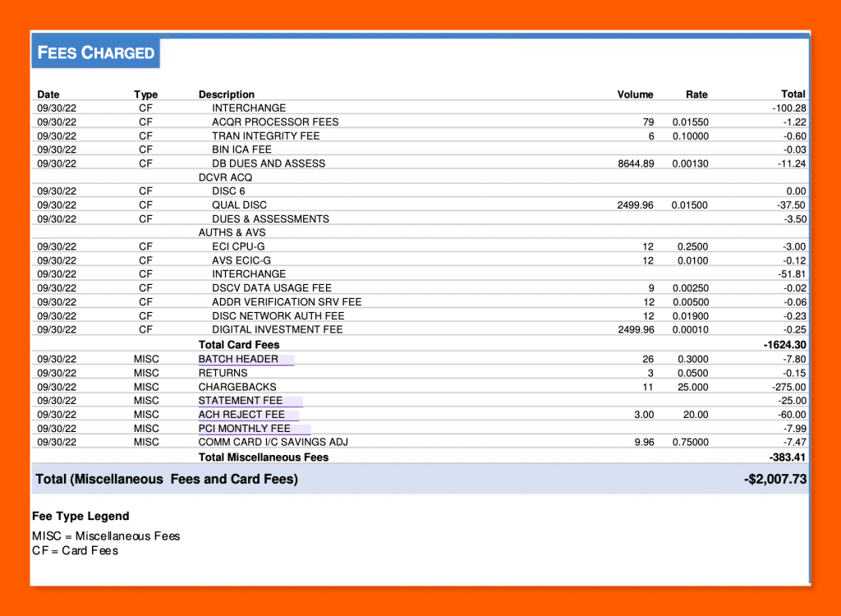
Task: Select the DSCV DATA USAGE FEE description
Action: click(271, 288)
